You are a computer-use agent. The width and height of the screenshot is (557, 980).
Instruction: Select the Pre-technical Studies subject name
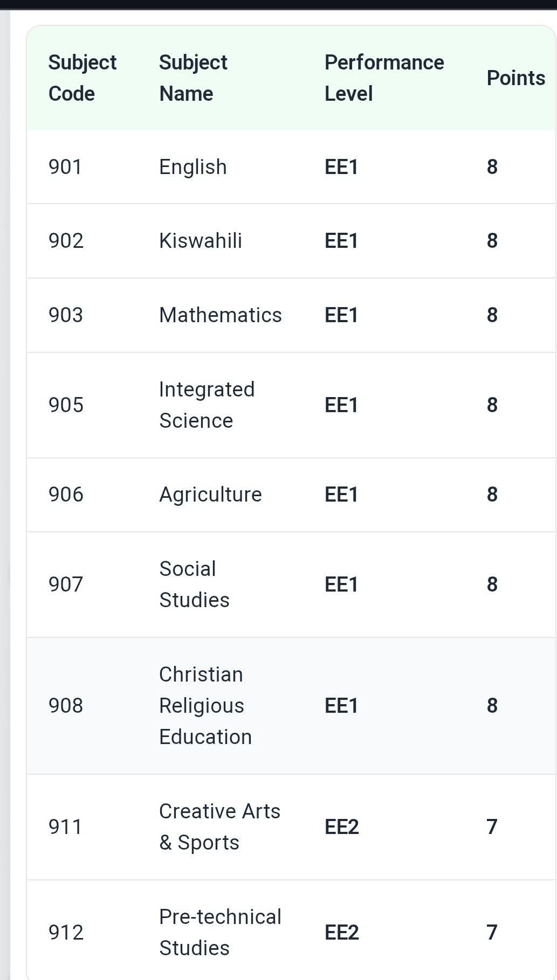(220, 933)
